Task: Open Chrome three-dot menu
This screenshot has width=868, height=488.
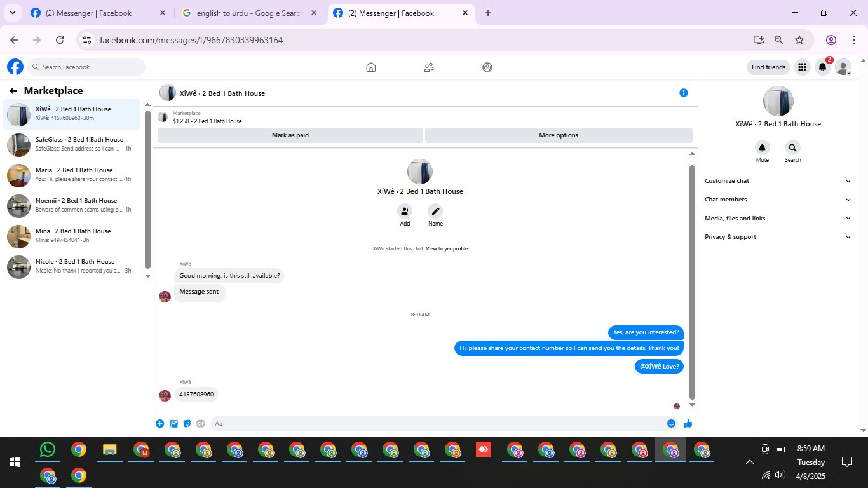Action: point(853,40)
